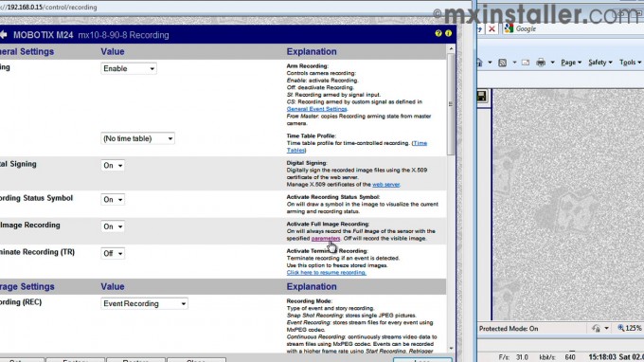This screenshot has height=362, width=644.
Task: Click into the Google search box
Action: tap(575, 28)
